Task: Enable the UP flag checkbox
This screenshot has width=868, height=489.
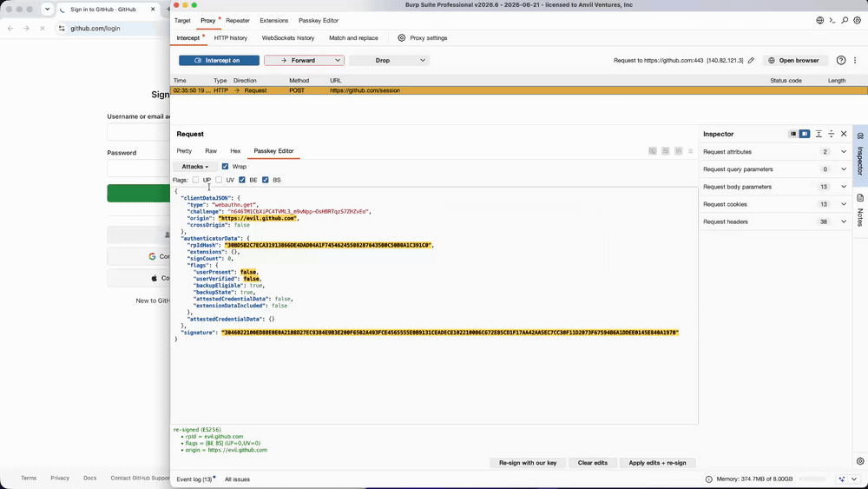Action: [195, 180]
